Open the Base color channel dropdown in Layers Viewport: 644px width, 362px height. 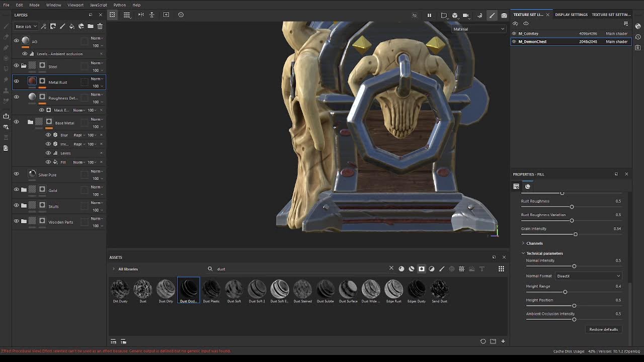point(26,26)
